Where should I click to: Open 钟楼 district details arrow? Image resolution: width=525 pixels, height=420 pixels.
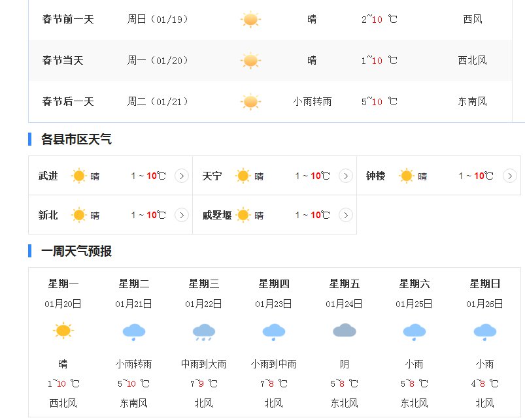pyautogui.click(x=509, y=176)
